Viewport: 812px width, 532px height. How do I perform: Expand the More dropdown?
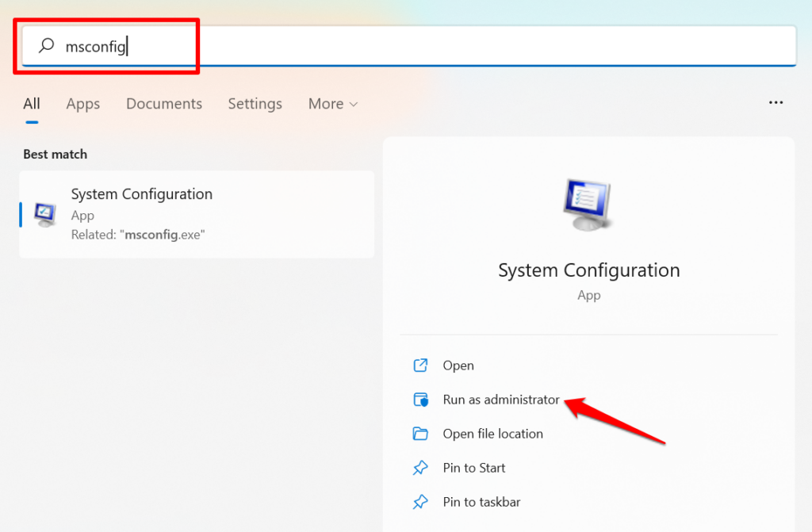[333, 104]
